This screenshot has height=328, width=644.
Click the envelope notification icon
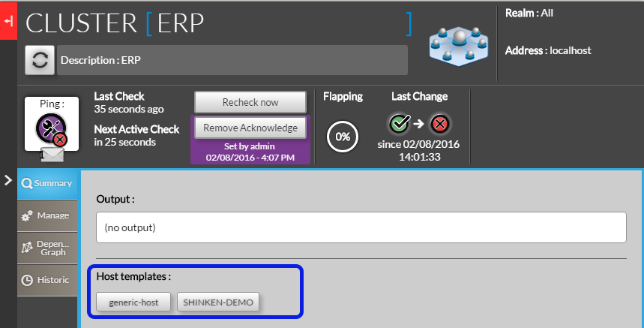tap(52, 155)
